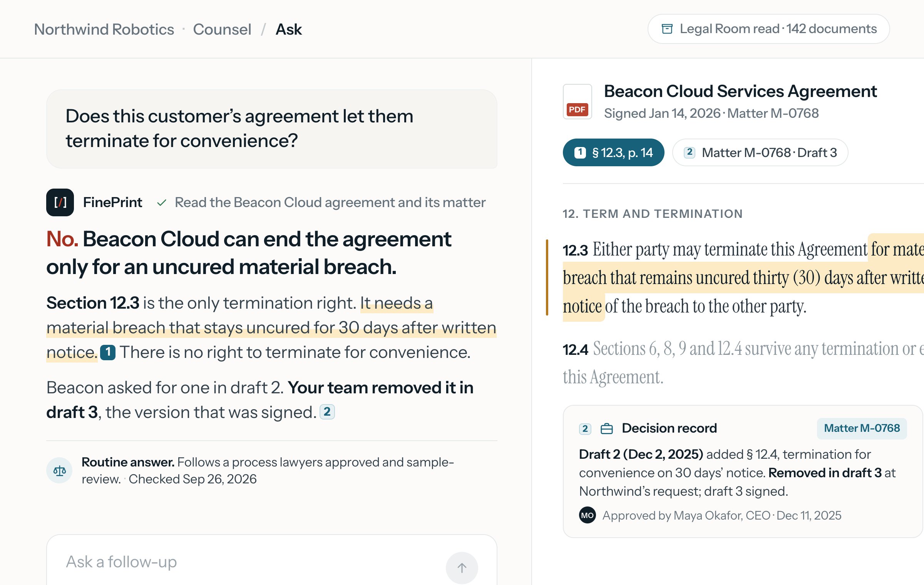Click 'Checked Sep 26, 2026' text

[192, 479]
